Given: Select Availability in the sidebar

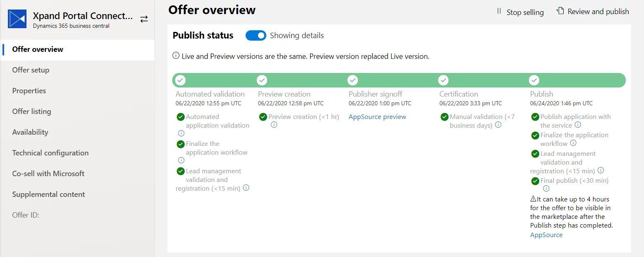Looking at the screenshot, I should pos(30,132).
